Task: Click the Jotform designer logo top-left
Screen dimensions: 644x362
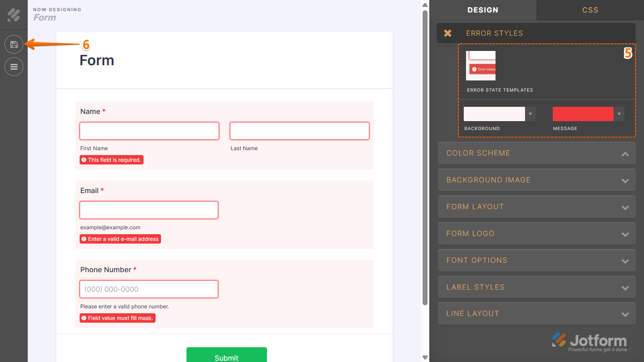Action: [x=13, y=14]
